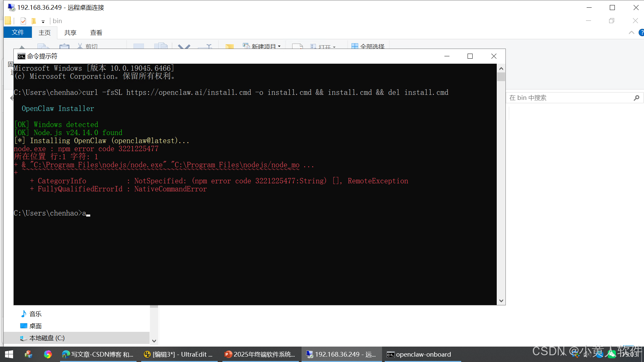The width and height of the screenshot is (644, 362).
Task: Open the UltraEdit taskbar window
Action: click(179, 354)
